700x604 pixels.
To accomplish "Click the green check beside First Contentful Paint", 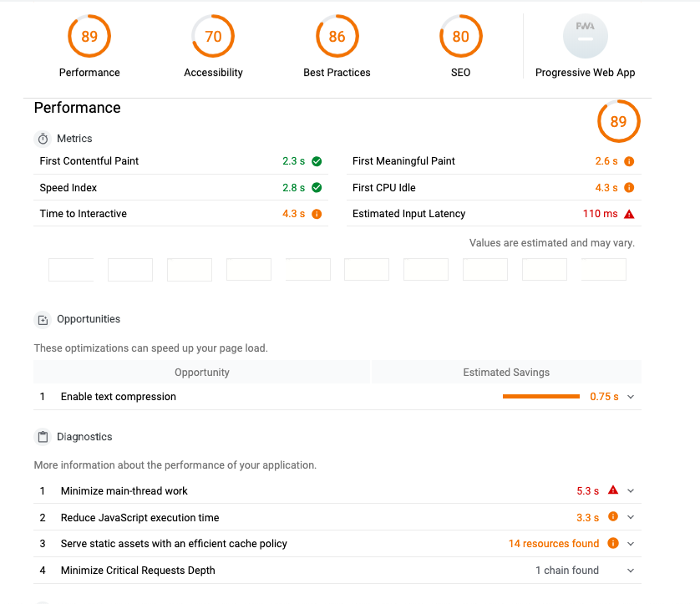I will [x=317, y=161].
